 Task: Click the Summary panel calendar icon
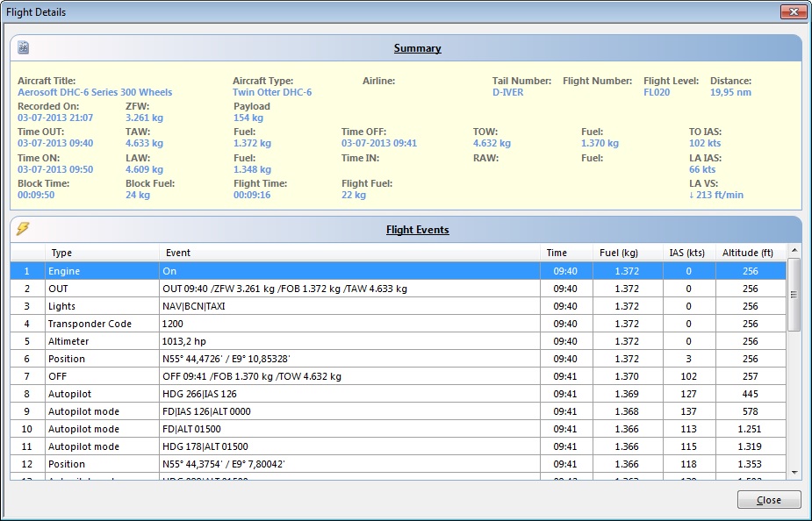[x=24, y=47]
